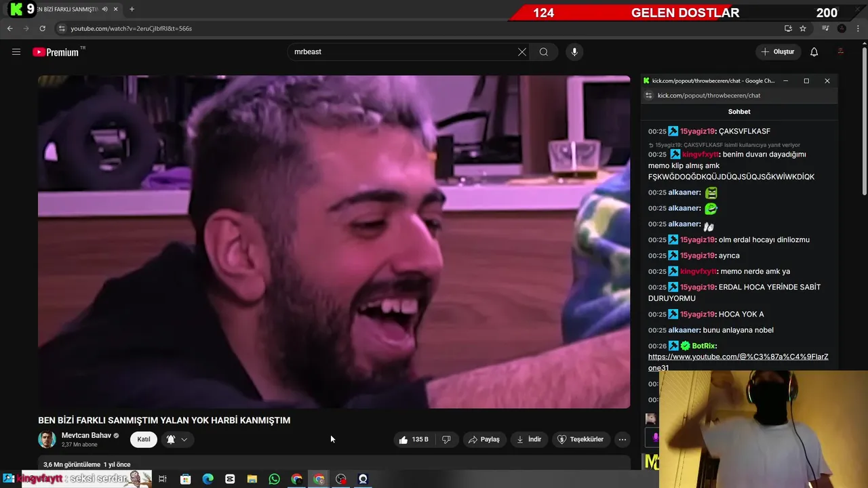Click kingvfxytt username on benim duvarı message
The image size is (868, 488).
point(700,154)
